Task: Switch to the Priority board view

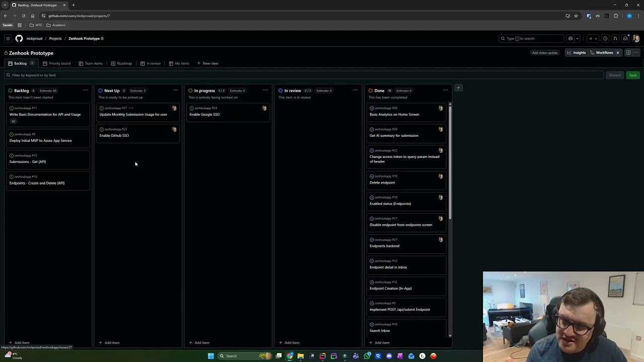Action: coord(56,63)
